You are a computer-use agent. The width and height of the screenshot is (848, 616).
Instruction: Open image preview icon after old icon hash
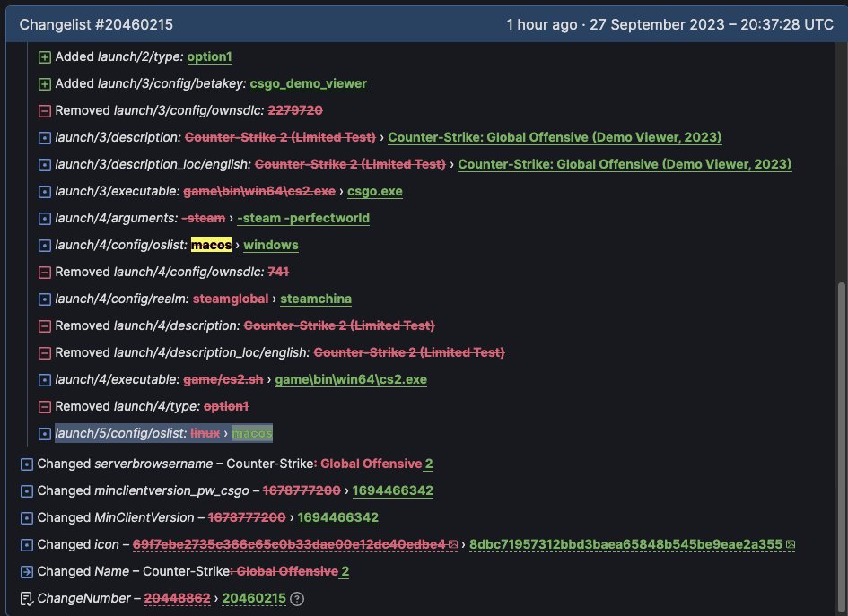coord(453,544)
